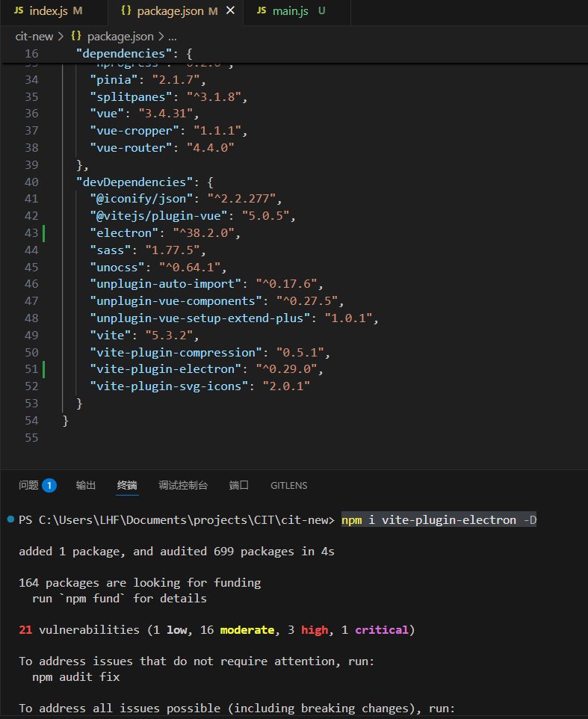588x719 pixels.
Task: Click the "added 1 package" terminal line
Action: pos(176,552)
